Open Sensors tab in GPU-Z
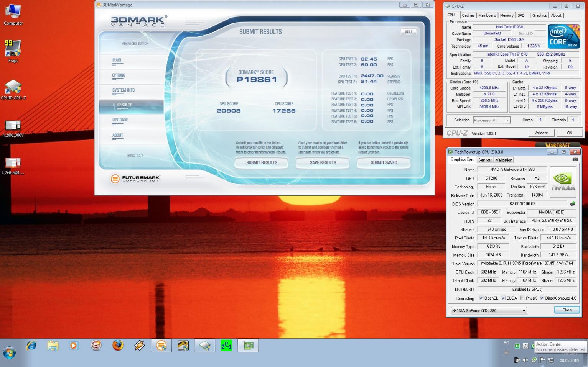Screen dimensions: 588x367 [485, 160]
